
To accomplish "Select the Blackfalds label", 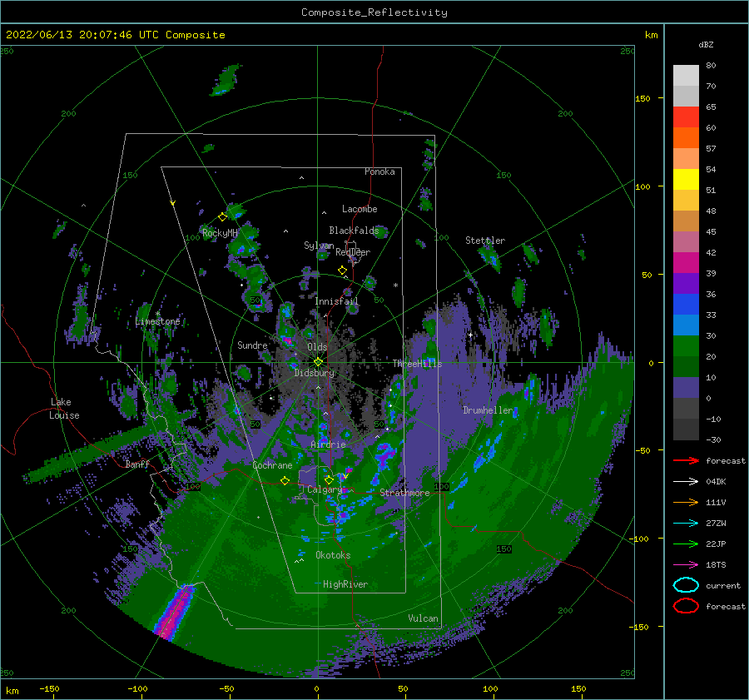I will pos(354,231).
